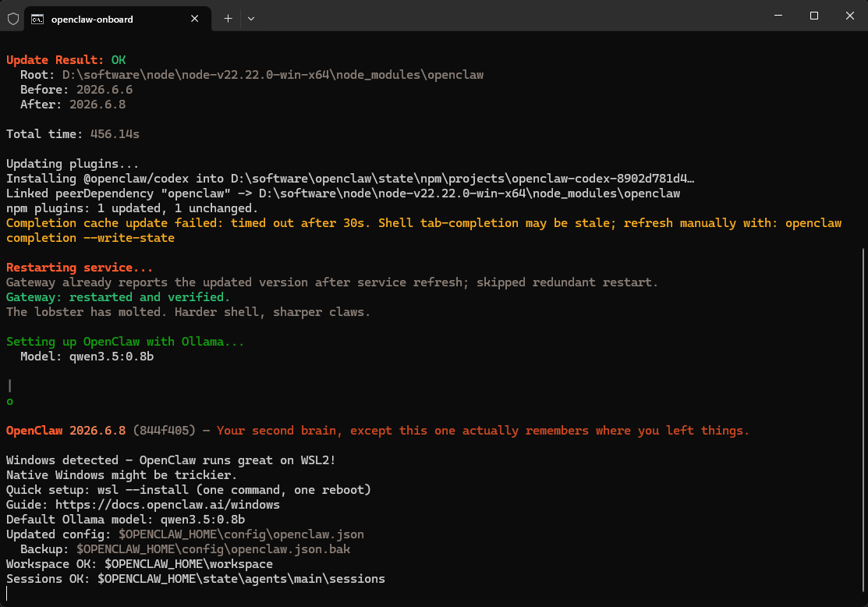Viewport: 868px width, 607px height.
Task: Click "Quick setup: wsl --install" line
Action: click(189, 490)
